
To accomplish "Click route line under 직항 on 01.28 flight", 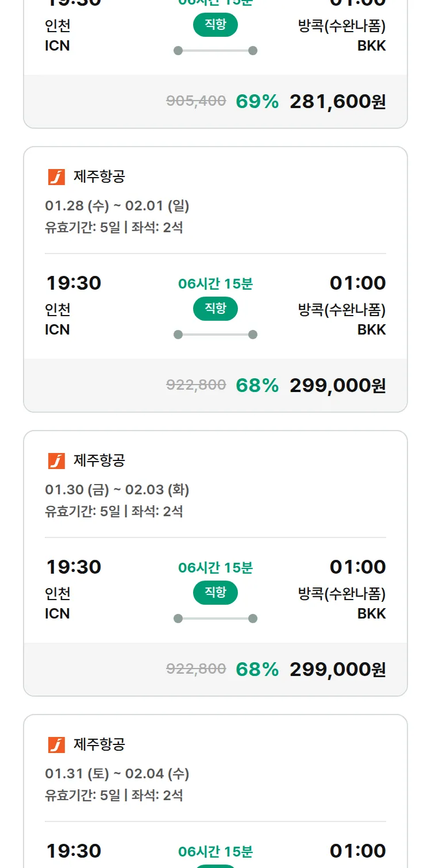I will [x=215, y=335].
